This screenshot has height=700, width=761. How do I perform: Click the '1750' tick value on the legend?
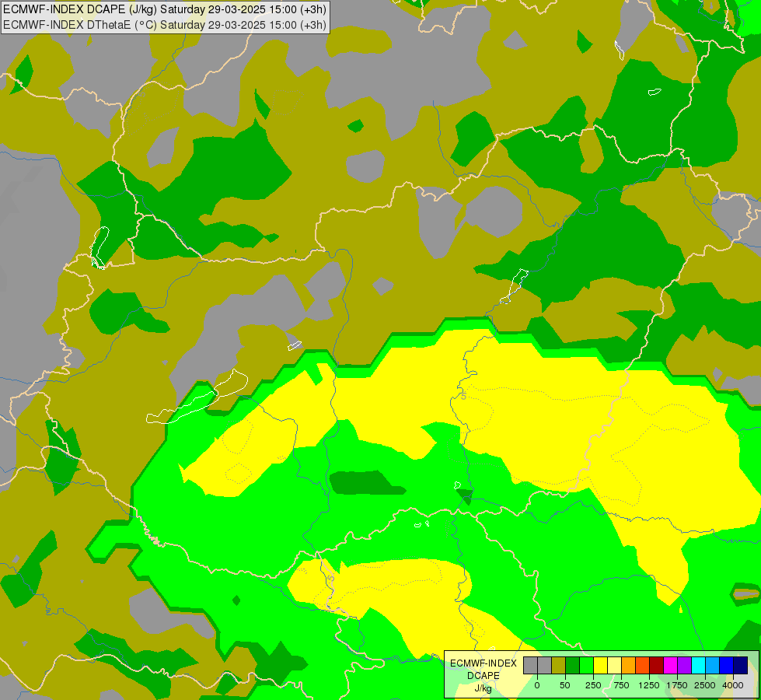tap(677, 685)
